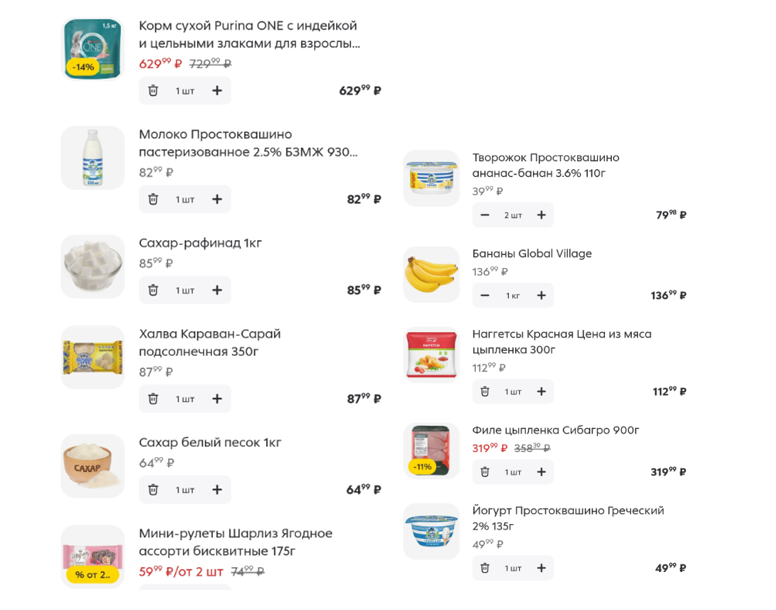
Task: Remove Йогурт Простоквашино Греческий trash icon
Action: pyautogui.click(x=485, y=568)
